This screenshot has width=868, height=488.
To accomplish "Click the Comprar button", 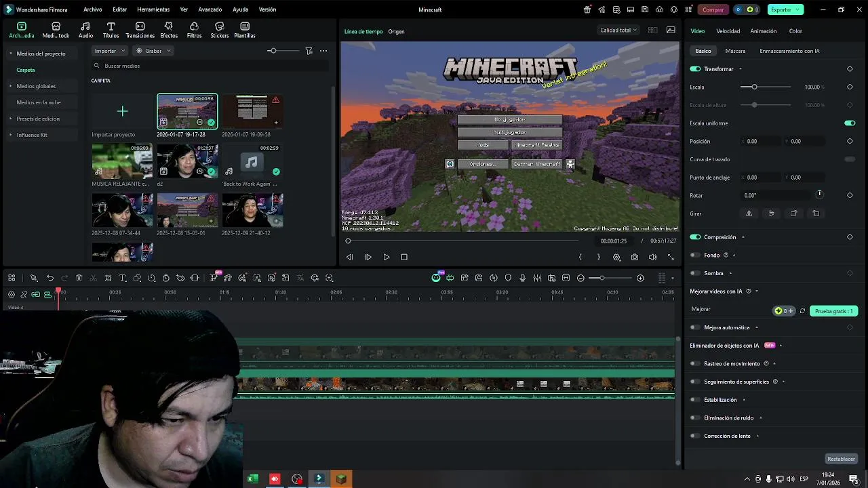I will coord(713,9).
